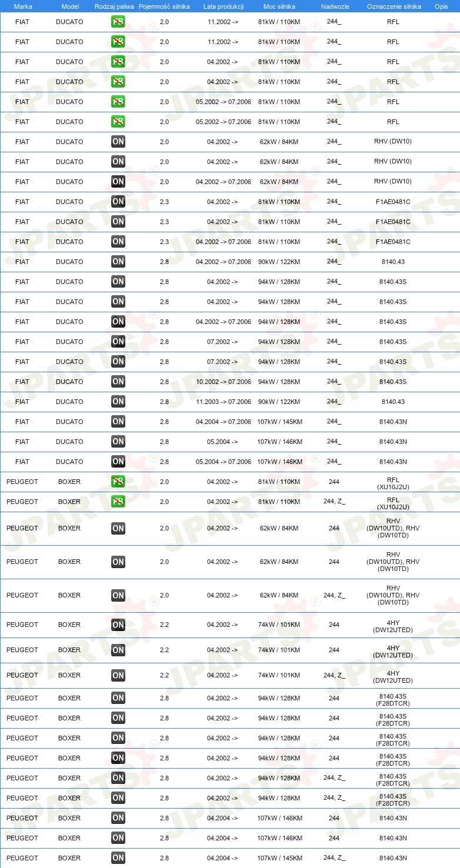
Task: Click RHV (DW10) in the 04.2002->07.2006 row
Action: 393,181
